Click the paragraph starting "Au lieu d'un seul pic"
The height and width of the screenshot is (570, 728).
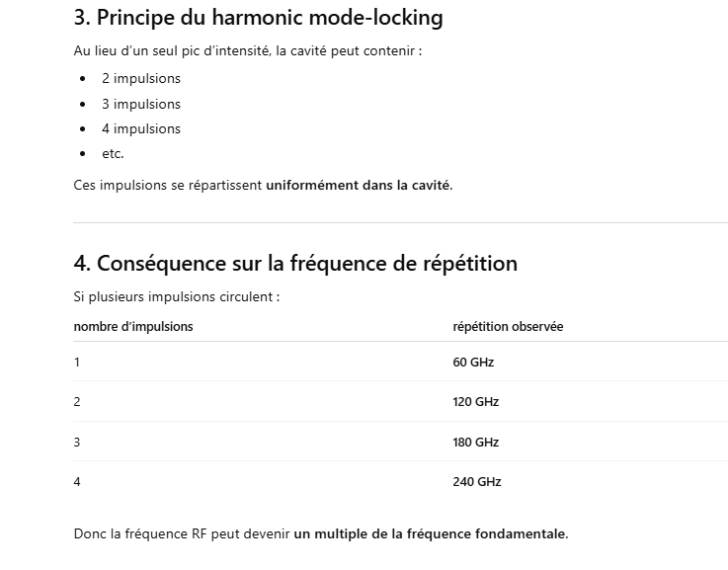247,50
